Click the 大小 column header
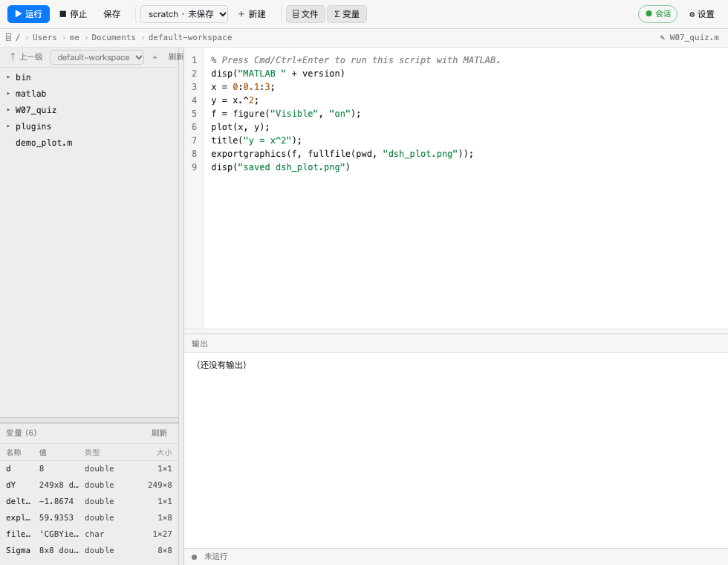This screenshot has width=728, height=565. pos(164,452)
